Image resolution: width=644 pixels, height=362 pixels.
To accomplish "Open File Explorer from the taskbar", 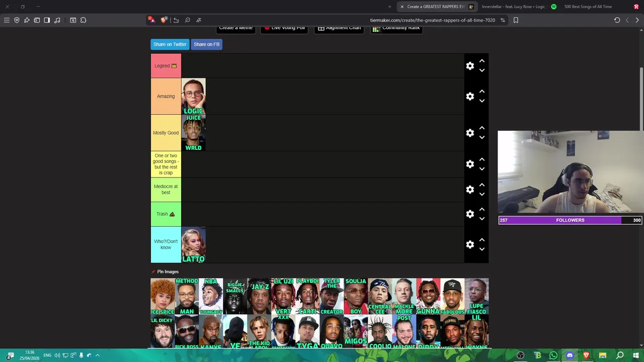I will pos(603,355).
